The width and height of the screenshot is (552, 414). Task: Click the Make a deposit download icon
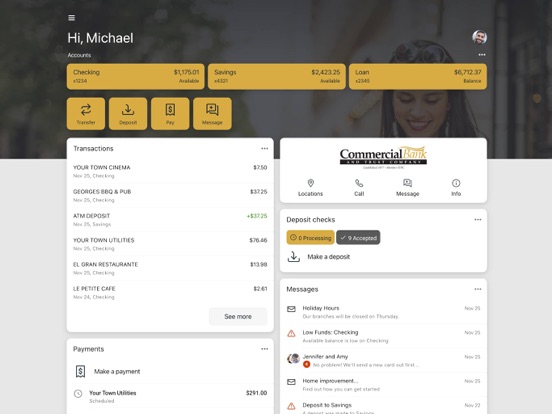coord(294,257)
